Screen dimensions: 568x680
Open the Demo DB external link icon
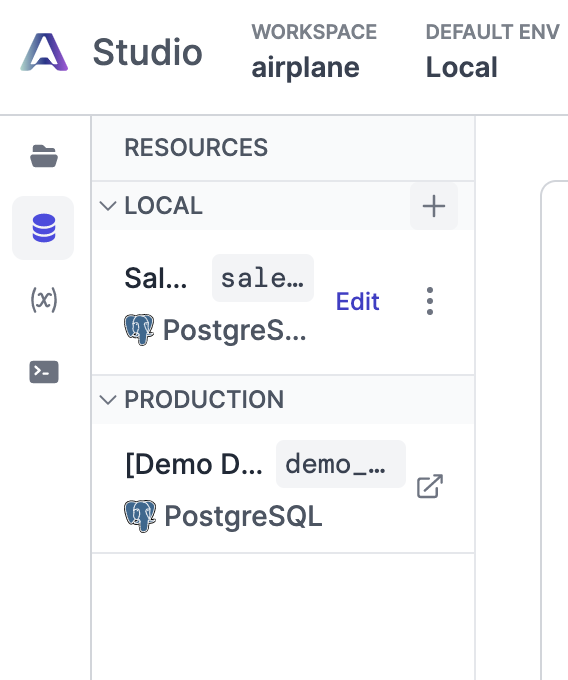point(430,486)
